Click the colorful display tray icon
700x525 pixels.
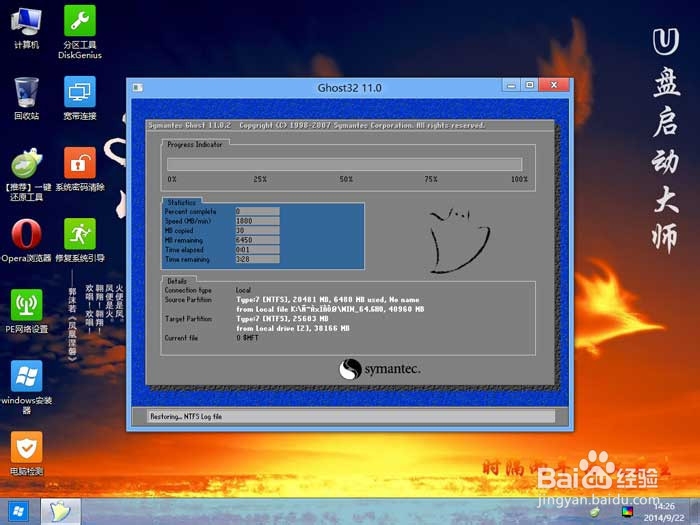coord(627,512)
